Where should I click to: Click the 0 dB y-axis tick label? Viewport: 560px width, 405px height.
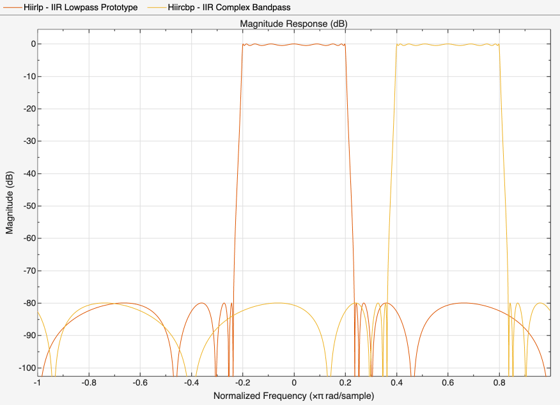pos(34,44)
